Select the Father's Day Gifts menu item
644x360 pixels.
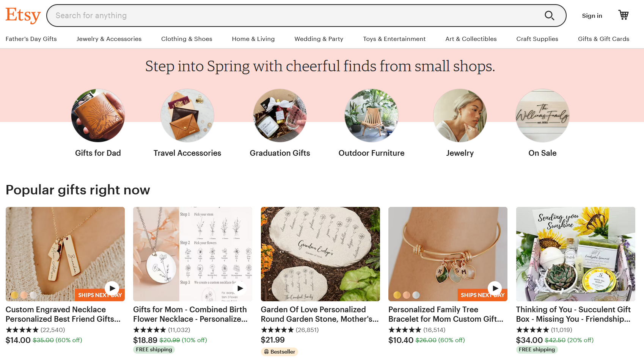coord(31,39)
